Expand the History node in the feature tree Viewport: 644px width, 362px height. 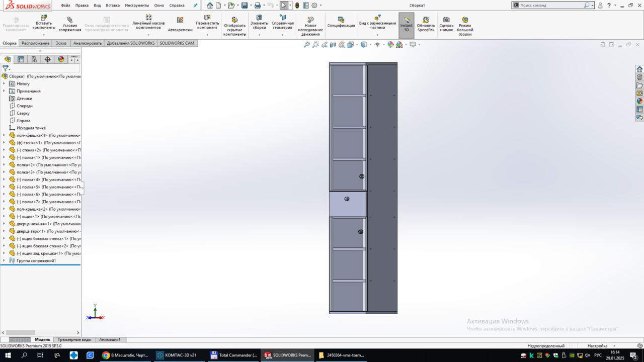click(4, 83)
